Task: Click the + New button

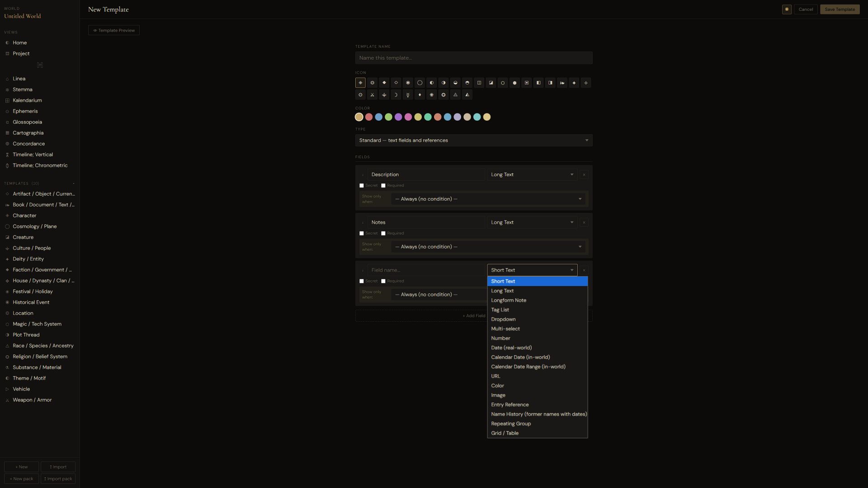Action: pos(21,467)
